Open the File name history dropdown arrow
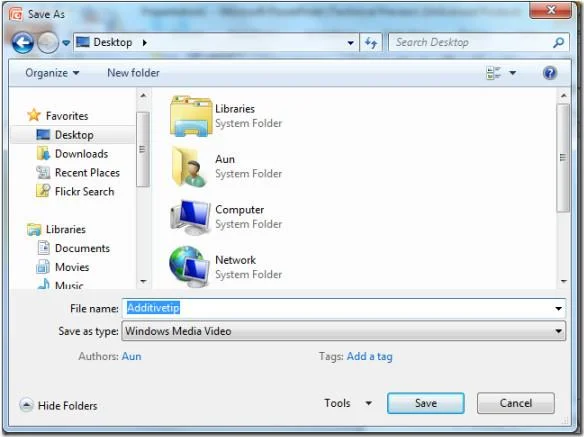This screenshot has width=584, height=437. click(x=558, y=308)
